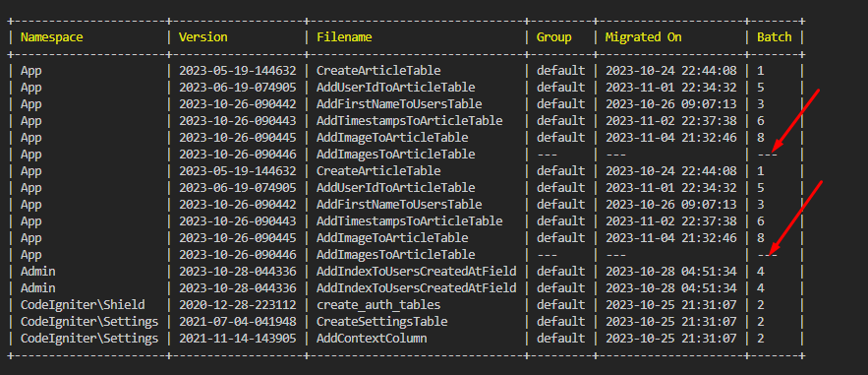Click the Filename column header
Screen dimensions: 868x375
344,37
